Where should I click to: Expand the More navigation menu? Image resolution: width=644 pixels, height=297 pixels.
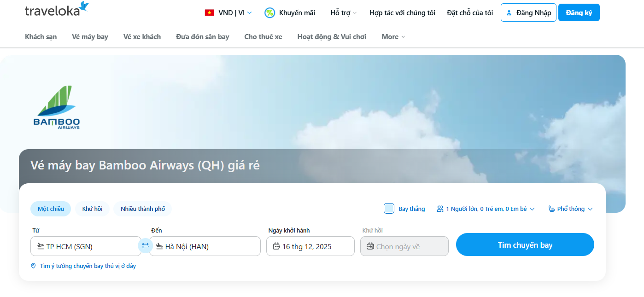393,37
